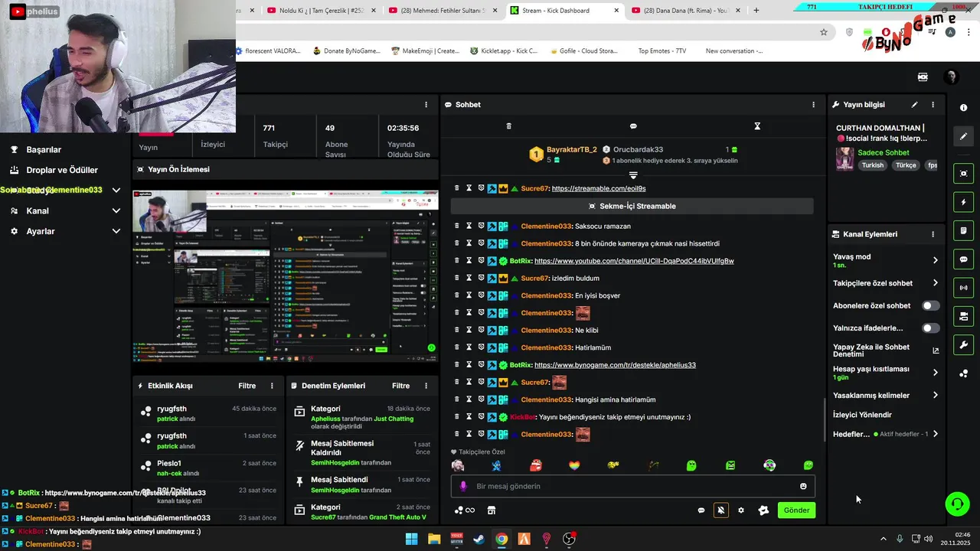980x551 pixels.
Task: Click the muted bell icon below chat
Action: coord(720,510)
